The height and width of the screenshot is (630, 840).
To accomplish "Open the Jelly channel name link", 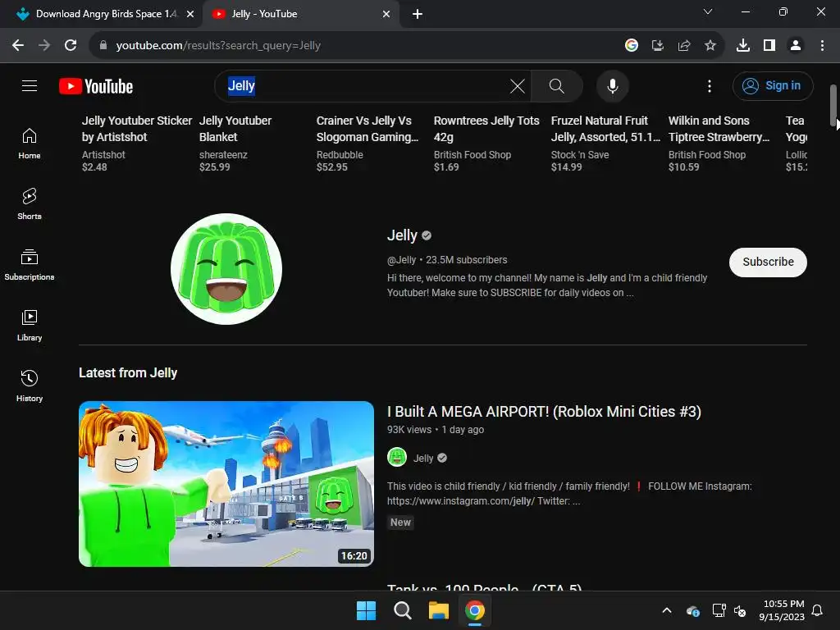I will (402, 235).
